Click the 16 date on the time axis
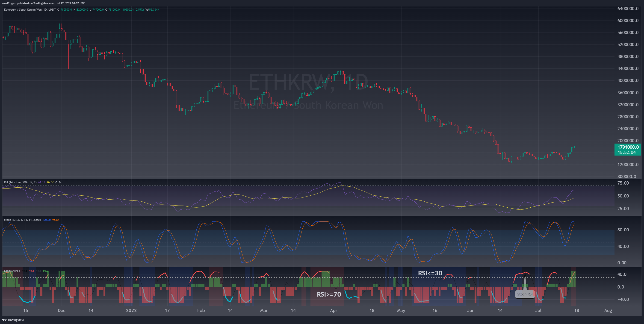The image size is (644, 324). pos(435,310)
